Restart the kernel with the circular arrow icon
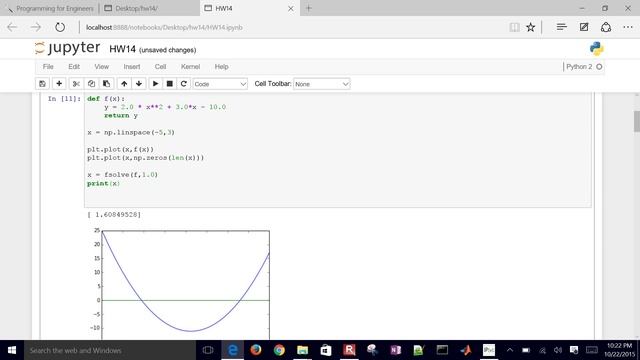This screenshot has width=640, height=360. click(x=184, y=84)
